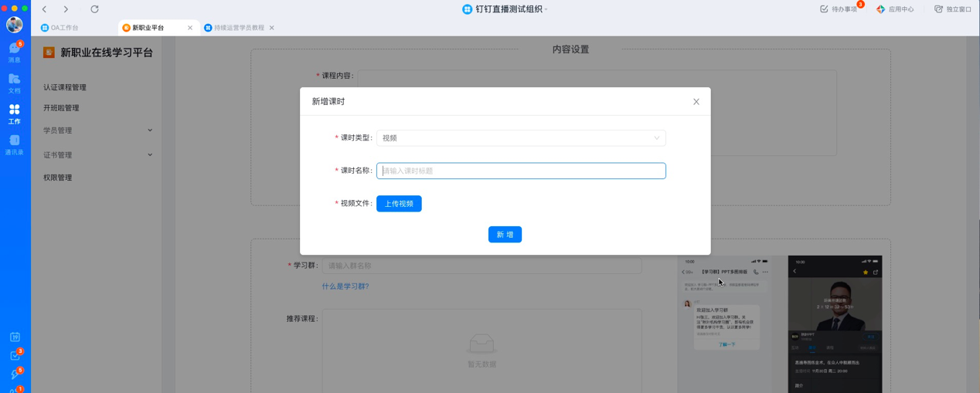Viewport: 980px width, 393px height.
Task: Click the 上传视频 button
Action: click(399, 204)
